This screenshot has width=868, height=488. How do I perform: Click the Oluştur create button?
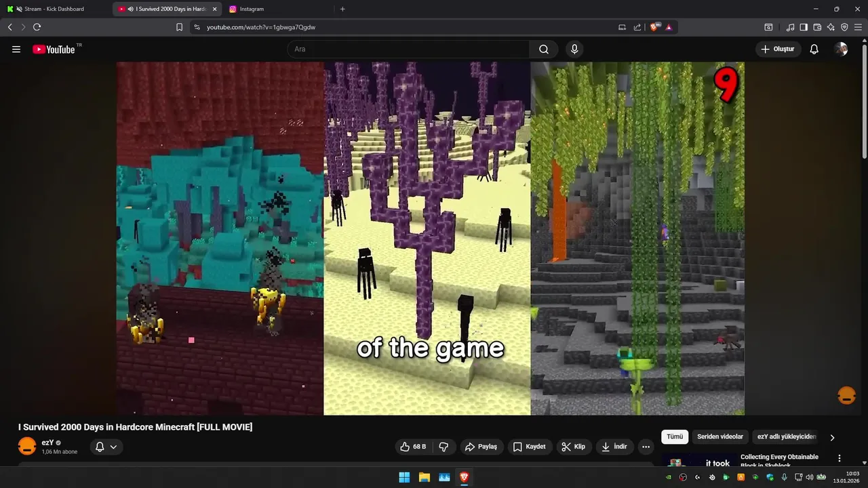[778, 49]
